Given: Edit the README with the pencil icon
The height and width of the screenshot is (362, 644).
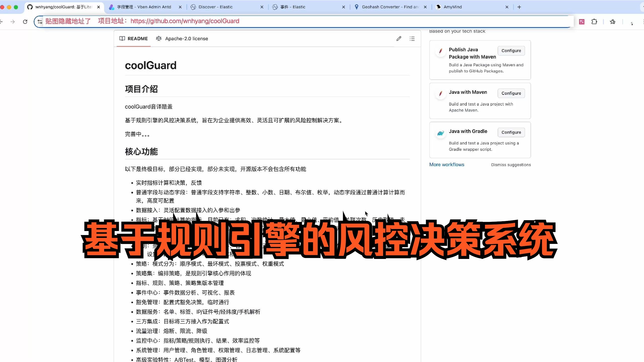Looking at the screenshot, I should (399, 39).
